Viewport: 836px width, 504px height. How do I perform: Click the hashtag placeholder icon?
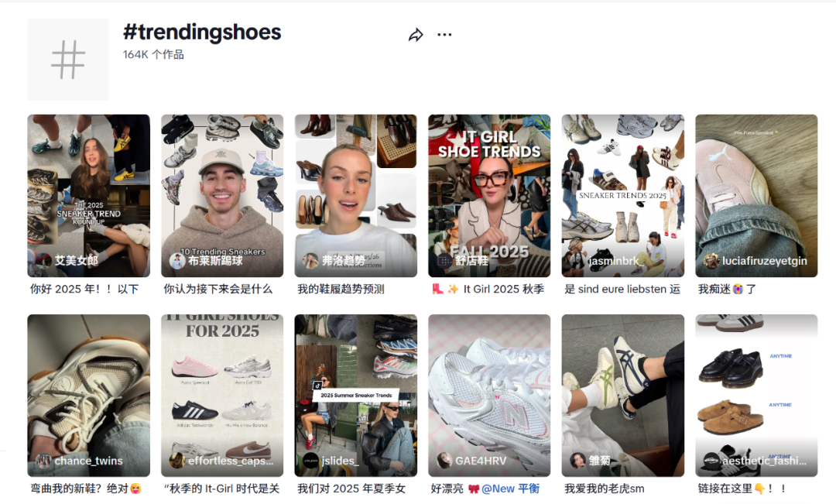click(68, 60)
